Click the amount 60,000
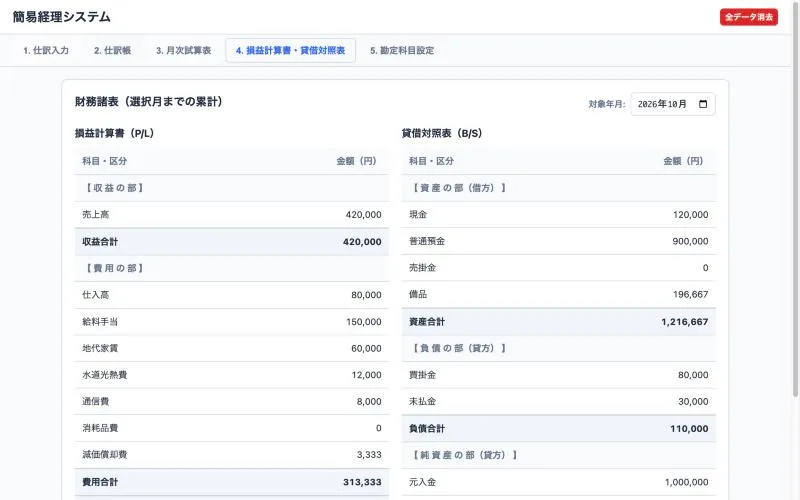The image size is (800, 500). [x=366, y=348]
